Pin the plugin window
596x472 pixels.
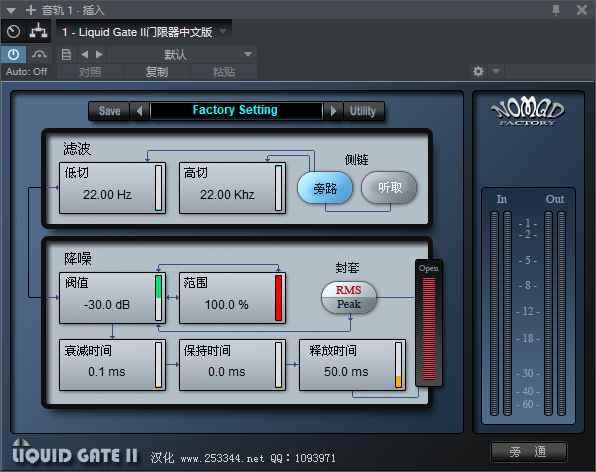556,10
